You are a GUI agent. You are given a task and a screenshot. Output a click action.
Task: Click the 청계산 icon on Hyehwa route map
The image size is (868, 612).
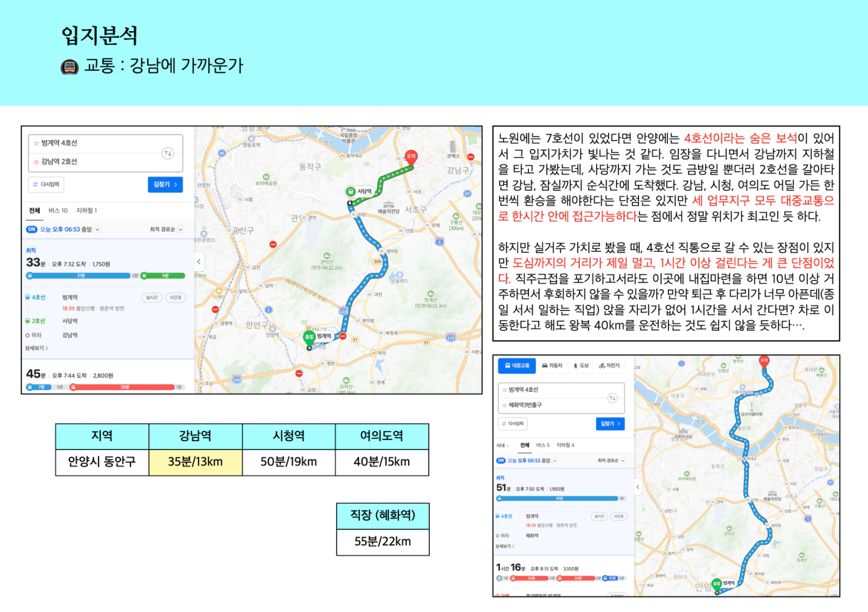(801, 555)
